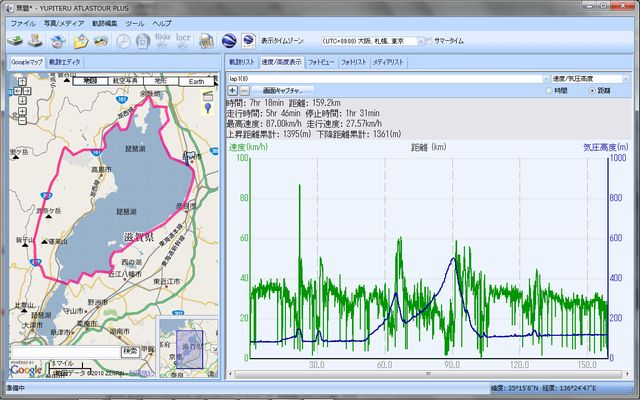This screenshot has width=640, height=400.
Task: Open the 写真/メディア menu
Action: [64, 23]
